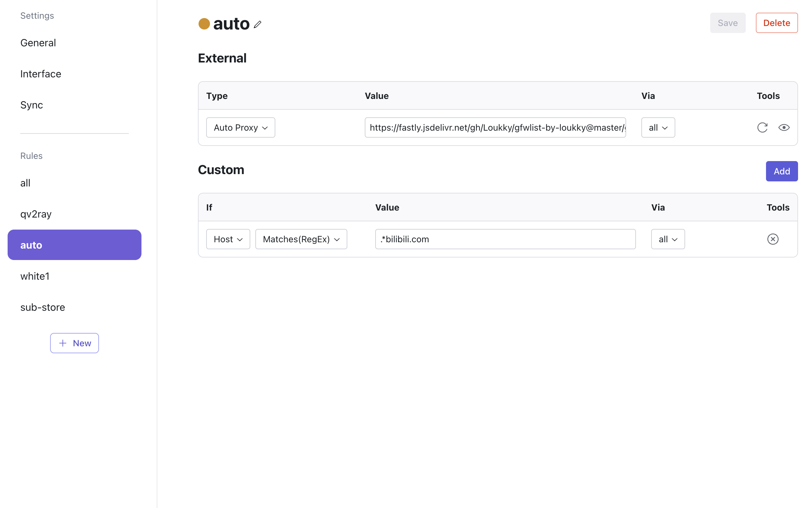Remove the bilibili.com custom rule

pyautogui.click(x=773, y=239)
